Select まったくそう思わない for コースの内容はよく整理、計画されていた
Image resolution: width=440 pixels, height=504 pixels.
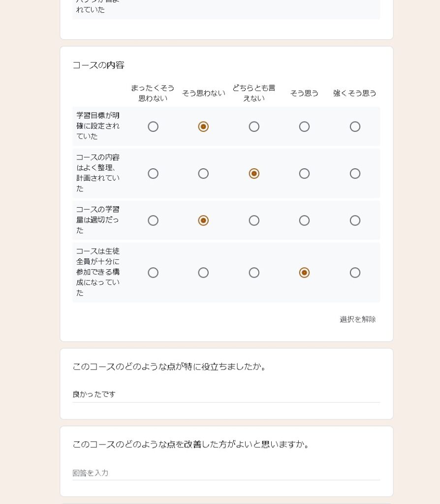pos(153,174)
